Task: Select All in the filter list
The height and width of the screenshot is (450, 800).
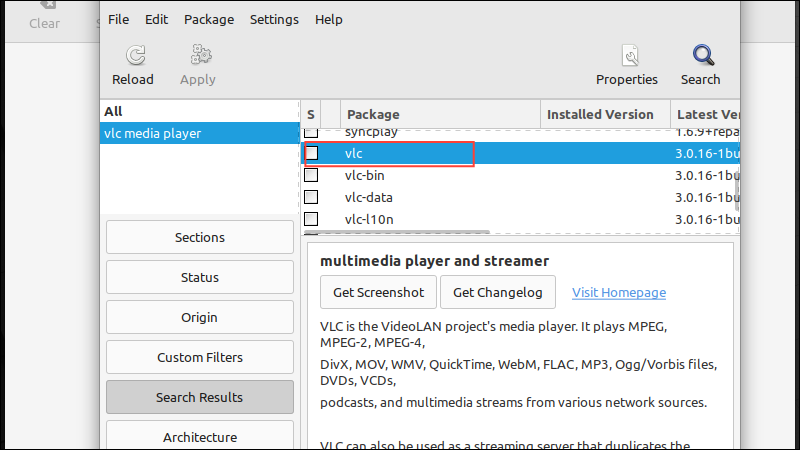Action: tap(199, 111)
